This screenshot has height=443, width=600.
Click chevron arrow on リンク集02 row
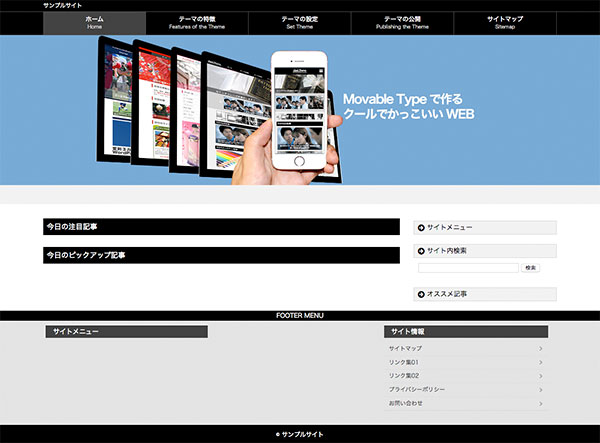coord(541,376)
